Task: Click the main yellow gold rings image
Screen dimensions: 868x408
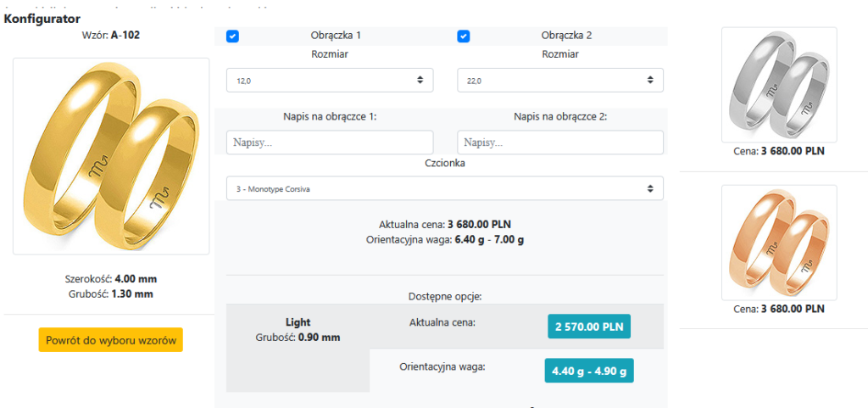Action: (111, 156)
